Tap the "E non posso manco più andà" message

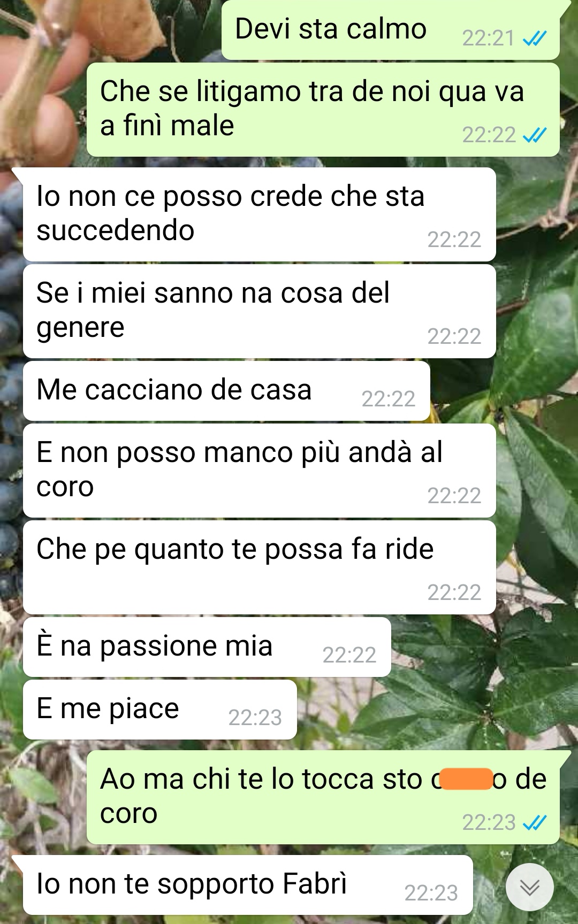(259, 471)
